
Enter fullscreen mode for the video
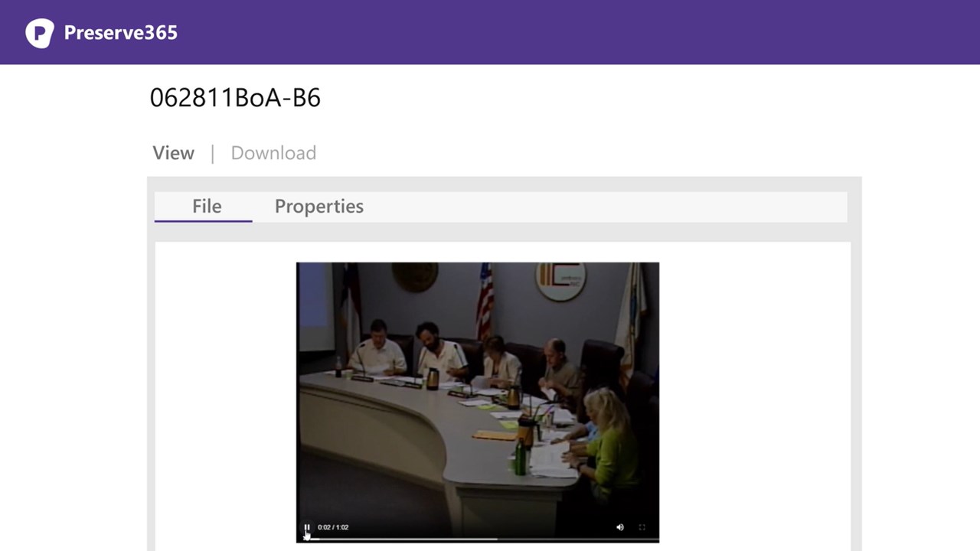pyautogui.click(x=642, y=527)
